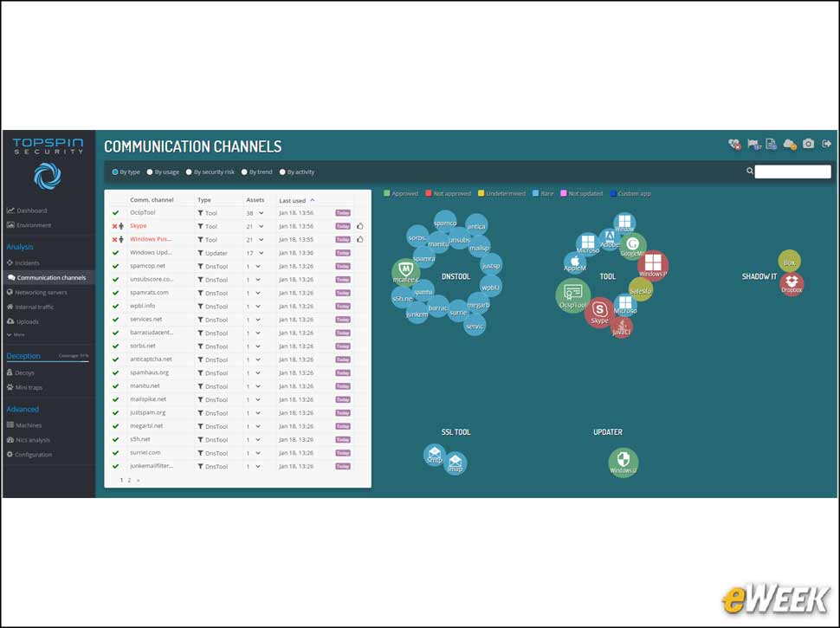Click the heart alert icon in the header
The image size is (840, 628).
[x=734, y=144]
